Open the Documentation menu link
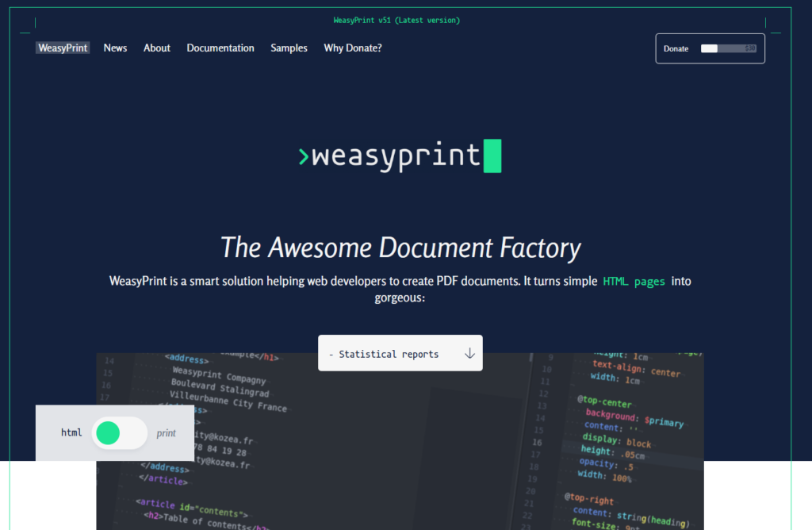 220,48
